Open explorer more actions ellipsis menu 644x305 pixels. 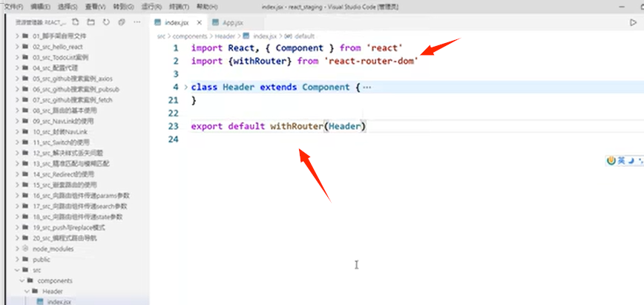click(x=137, y=22)
